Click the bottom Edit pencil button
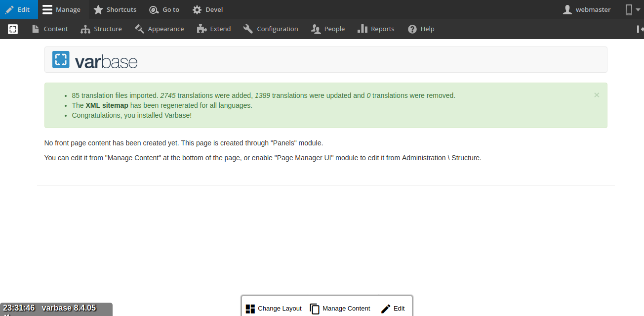 (393, 309)
